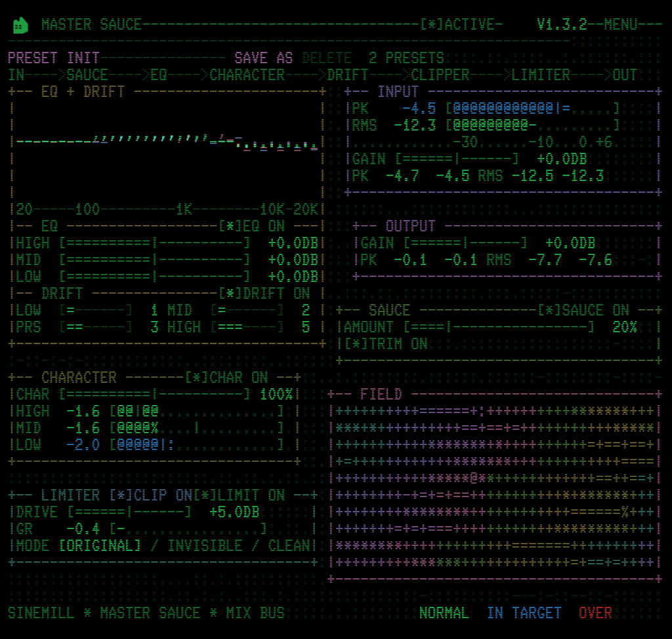Click the character LOW band meter
672x639 pixels.
[197, 445]
